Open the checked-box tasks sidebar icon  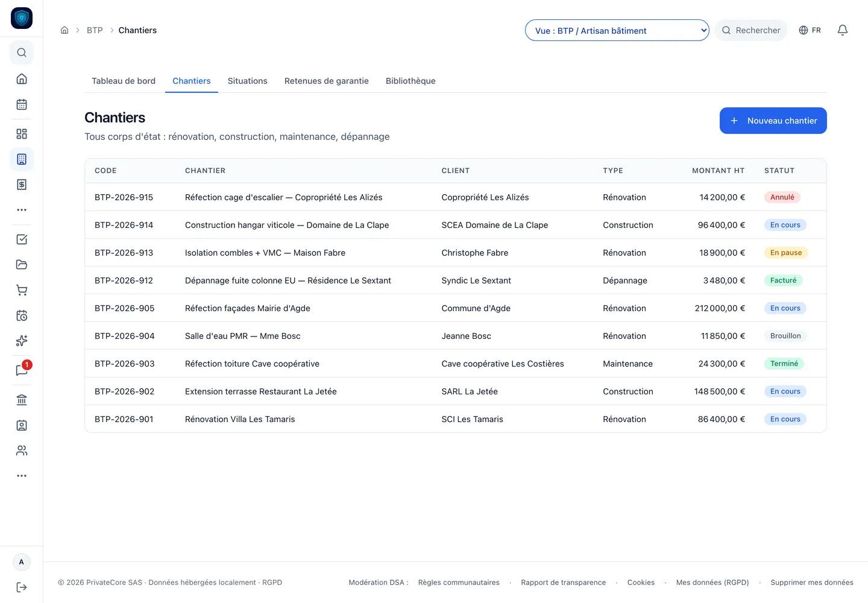22,239
